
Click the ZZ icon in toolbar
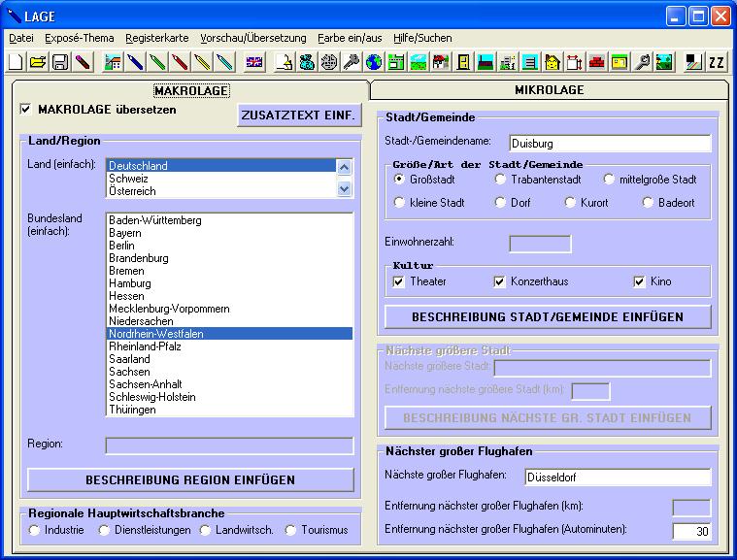point(717,63)
